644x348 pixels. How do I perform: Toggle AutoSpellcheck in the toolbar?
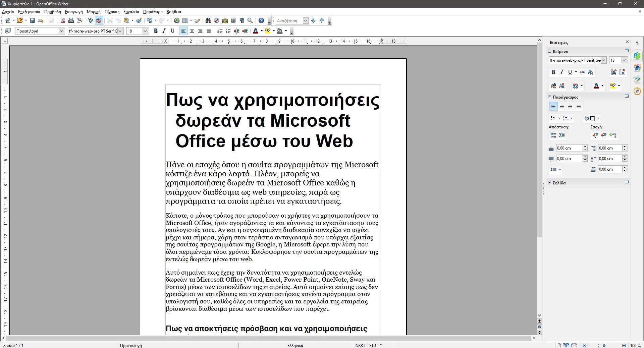[x=99, y=21]
